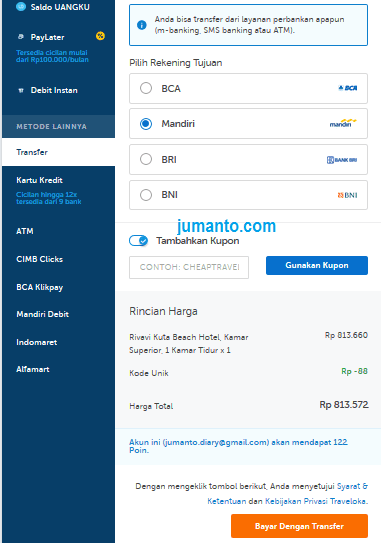Click the Rincian Harga heading
This screenshot has height=543, width=381.
163,311
